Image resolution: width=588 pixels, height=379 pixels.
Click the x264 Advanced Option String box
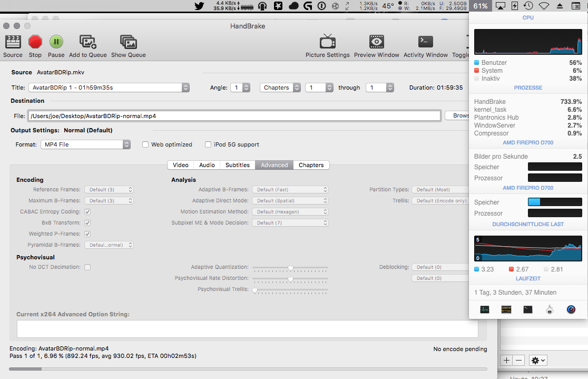pyautogui.click(x=248, y=329)
